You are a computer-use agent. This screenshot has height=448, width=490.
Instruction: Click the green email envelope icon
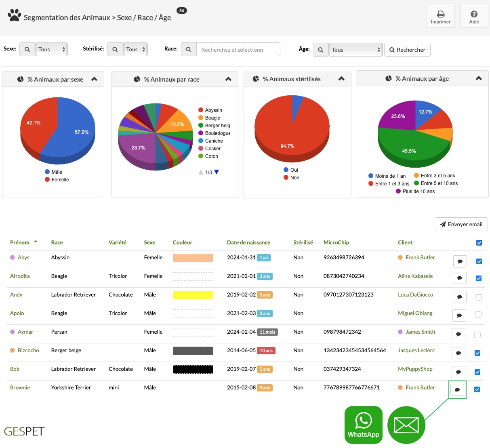tap(406, 425)
